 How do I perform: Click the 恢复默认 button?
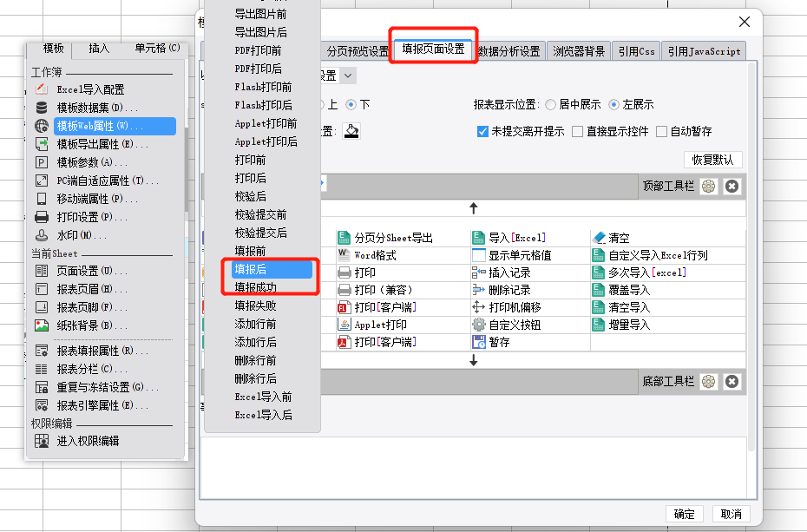click(712, 160)
